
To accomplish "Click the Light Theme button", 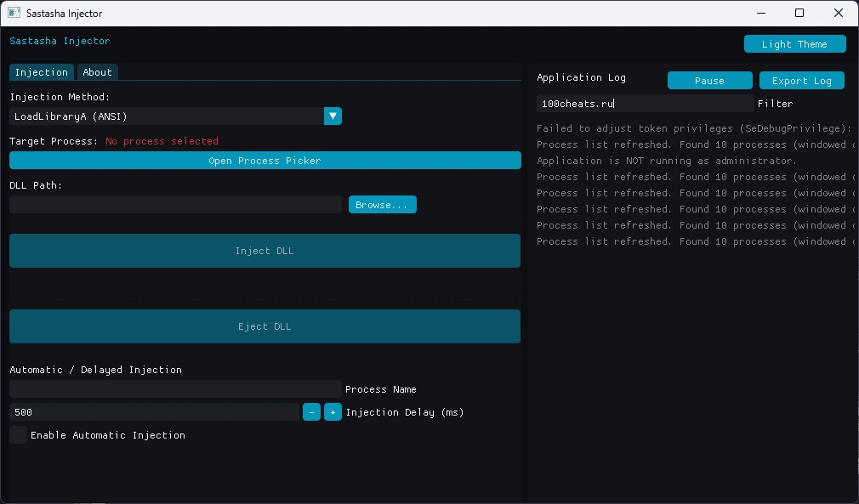I will tap(795, 44).
